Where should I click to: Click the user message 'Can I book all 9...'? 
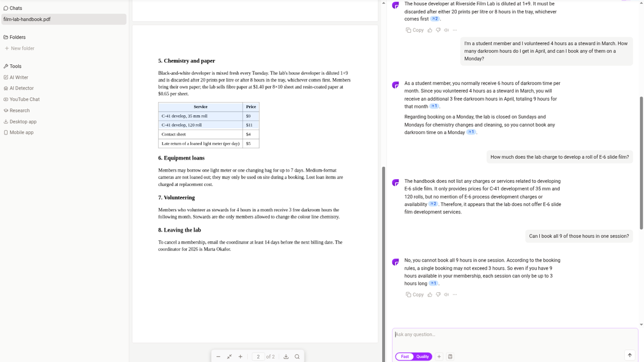(579, 236)
